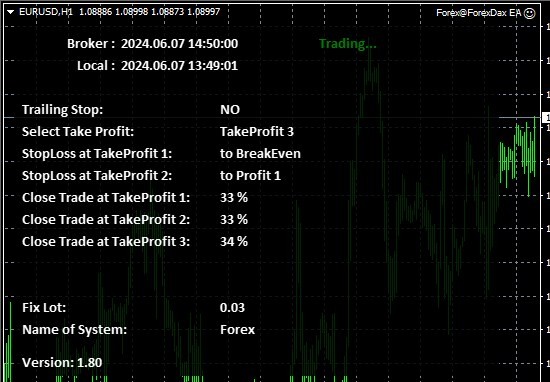Click Local time 2024.06.07 13:49:01

(x=179, y=66)
